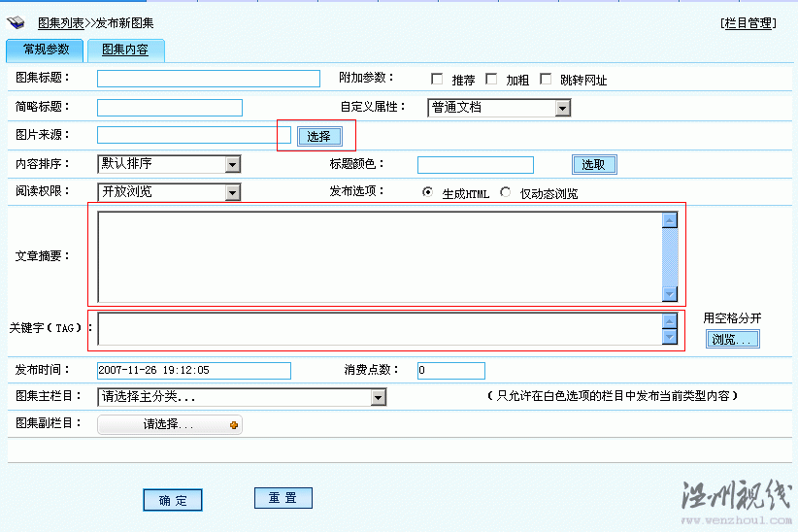
Task: Open the 栏目管理 link
Action: point(748,23)
